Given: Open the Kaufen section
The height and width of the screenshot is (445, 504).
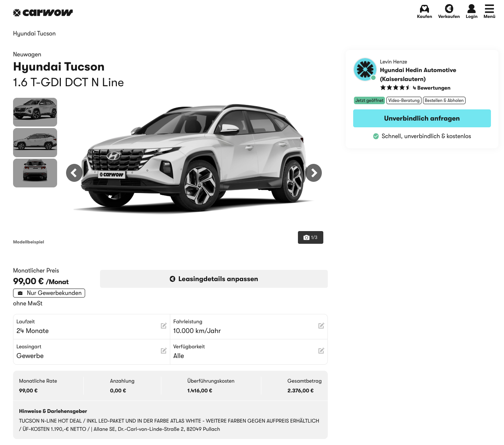Looking at the screenshot, I should [x=424, y=11].
